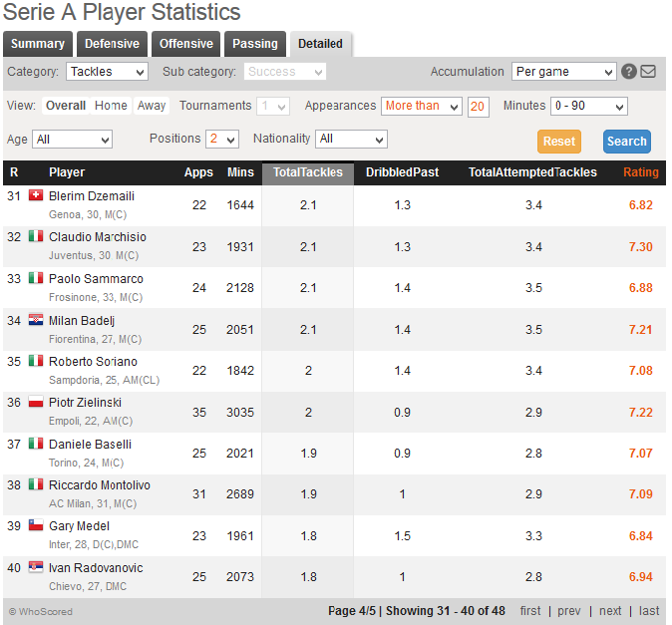Screen dimensions: 672x625
Task: Click Italy flag beside Claudio Marchisio
Action: click(x=36, y=237)
